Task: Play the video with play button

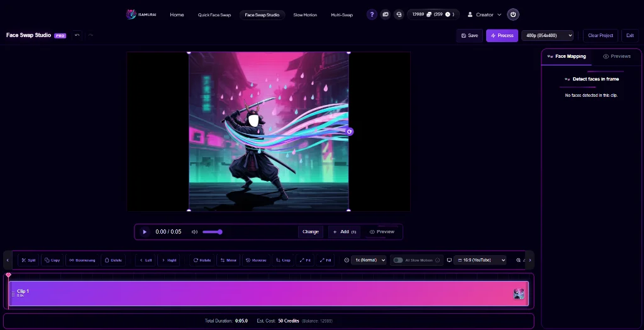Action: [145, 232]
